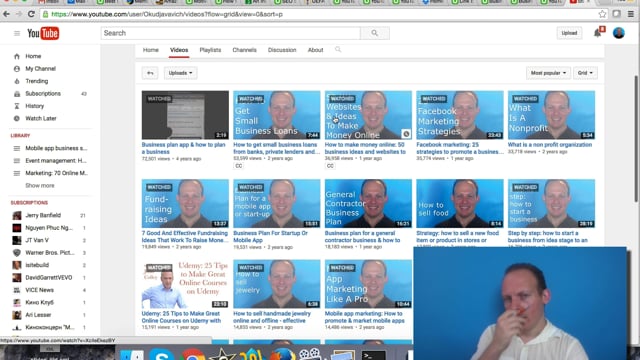Open App Marketing Like A Pro thumbnail

368,284
